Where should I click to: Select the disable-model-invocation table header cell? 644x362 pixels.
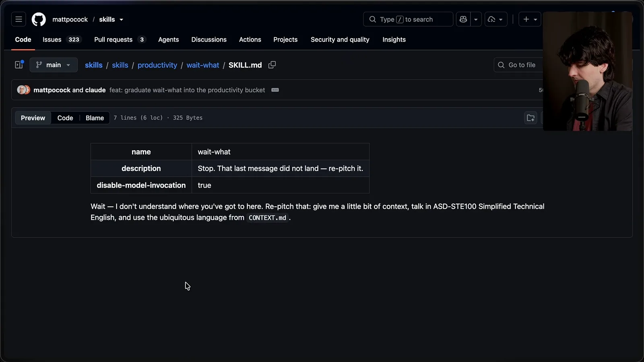(x=141, y=185)
